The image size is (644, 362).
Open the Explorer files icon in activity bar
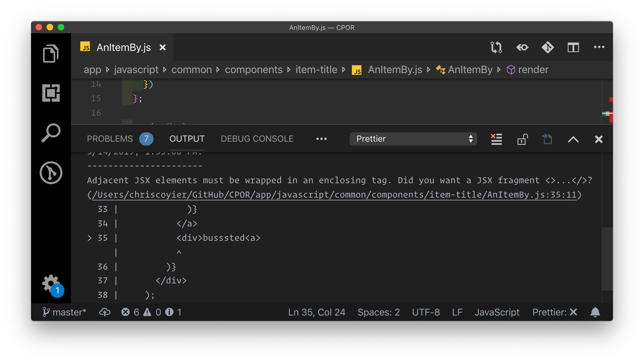tap(51, 53)
